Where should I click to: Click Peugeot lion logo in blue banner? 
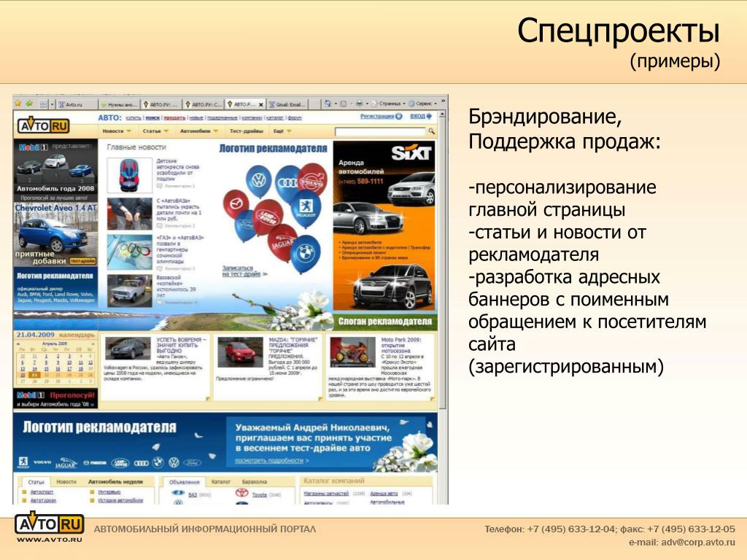coord(23,462)
